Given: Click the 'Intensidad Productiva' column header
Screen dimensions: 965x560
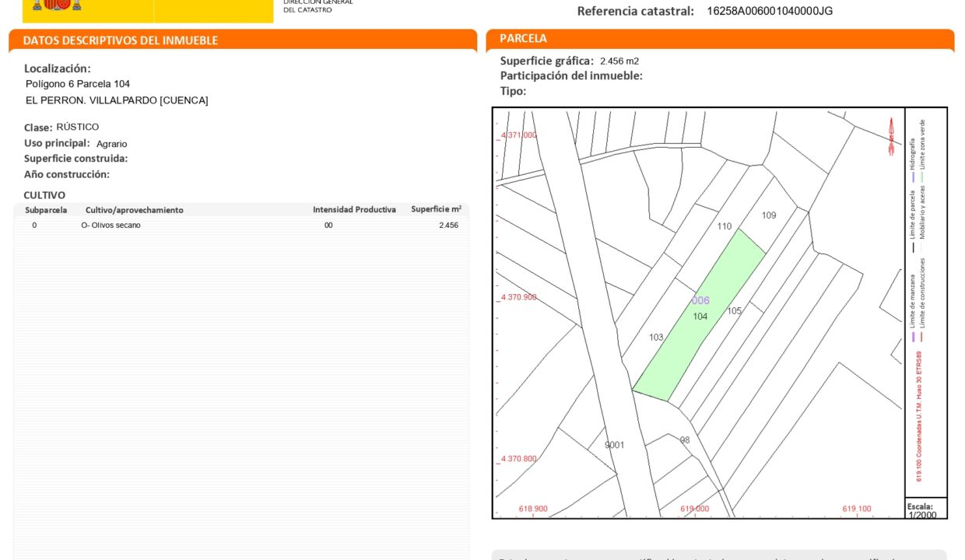Looking at the screenshot, I should [x=354, y=210].
